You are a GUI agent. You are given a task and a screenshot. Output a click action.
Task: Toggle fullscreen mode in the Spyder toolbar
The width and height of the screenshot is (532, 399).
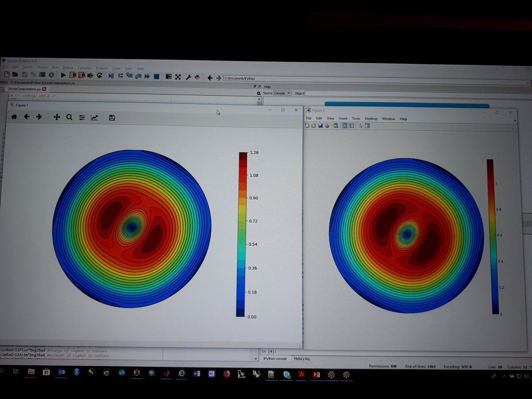click(x=178, y=77)
